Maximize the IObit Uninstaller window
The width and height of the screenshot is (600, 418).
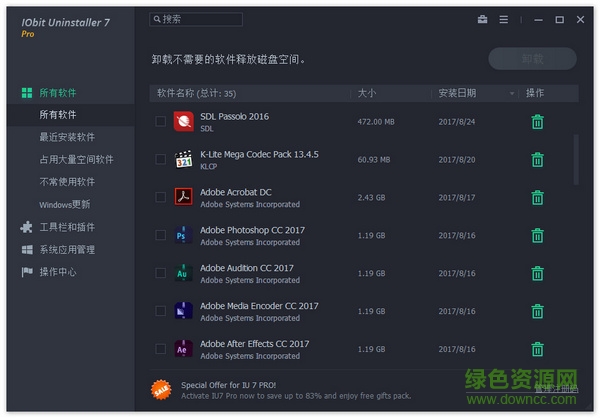pyautogui.click(x=559, y=20)
